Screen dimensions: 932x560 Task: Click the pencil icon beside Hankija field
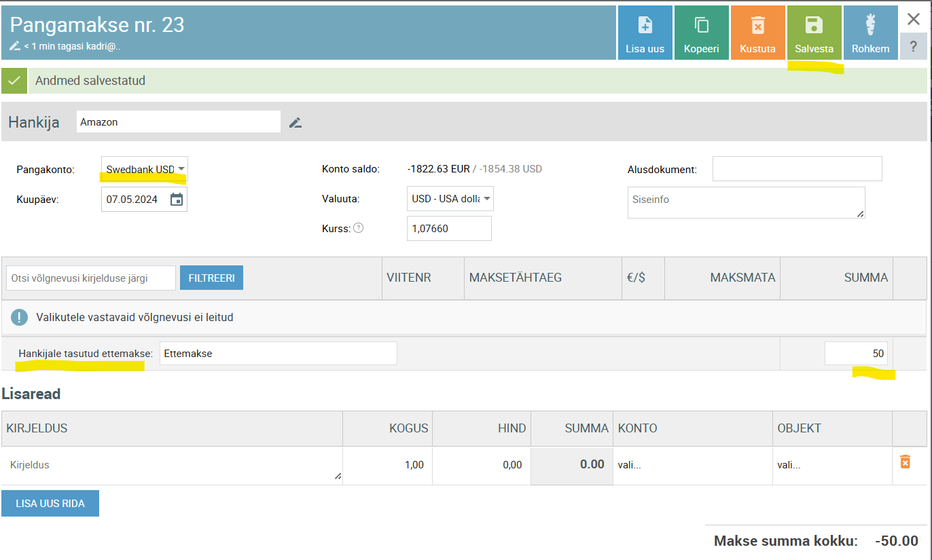[295, 123]
